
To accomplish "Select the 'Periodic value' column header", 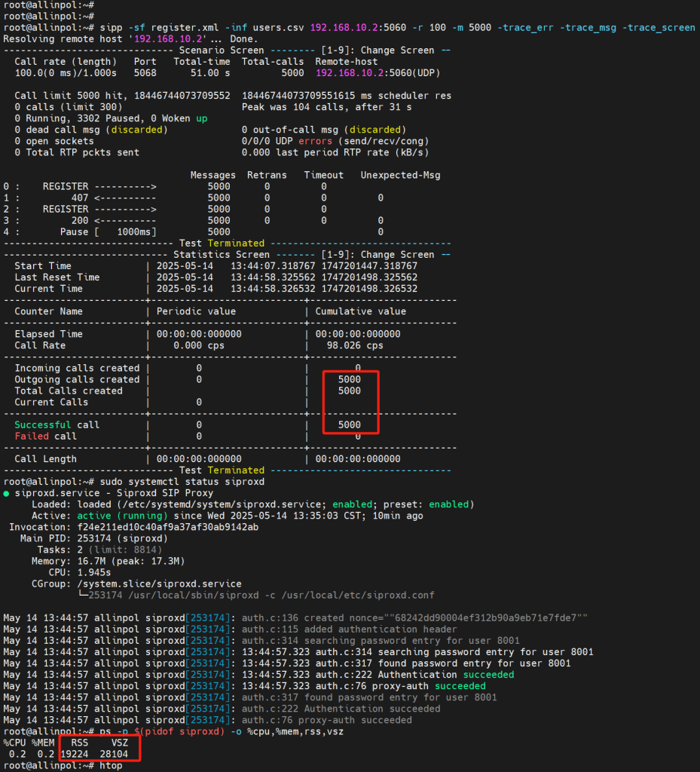I will pyautogui.click(x=196, y=311).
